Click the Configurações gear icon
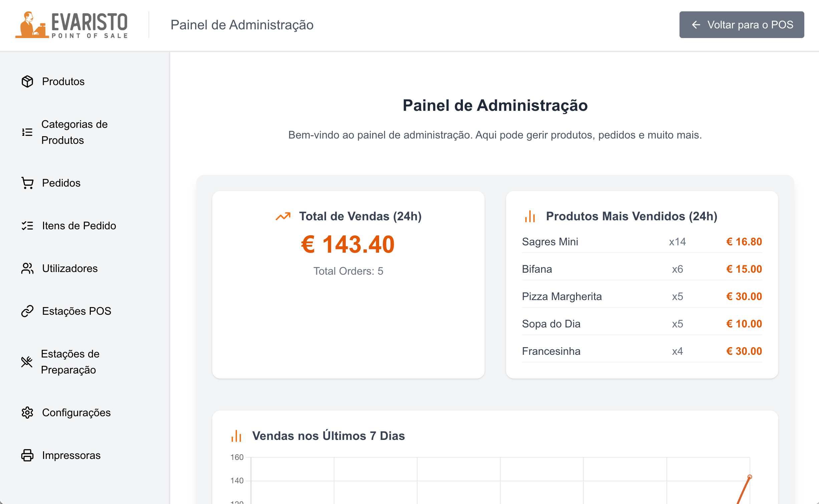 27,413
